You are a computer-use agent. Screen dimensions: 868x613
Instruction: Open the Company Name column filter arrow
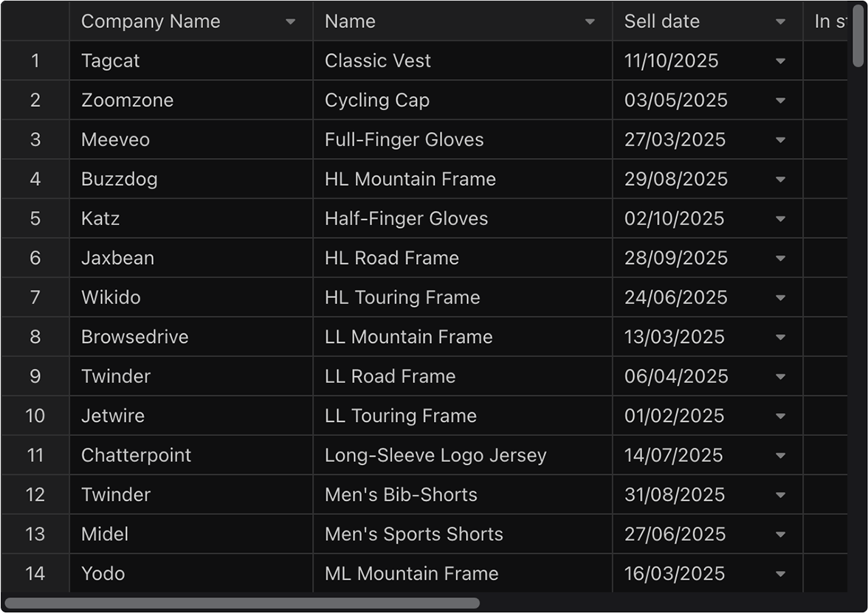click(290, 21)
